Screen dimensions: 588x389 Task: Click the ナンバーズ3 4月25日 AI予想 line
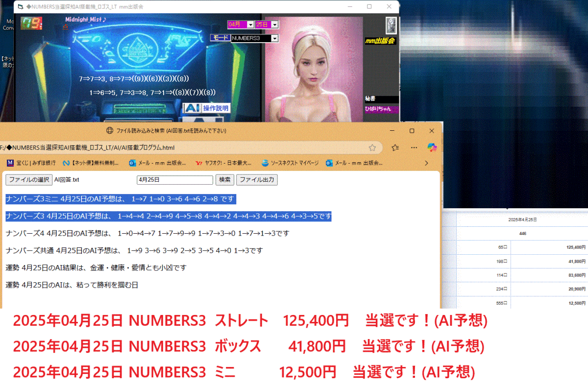coord(169,216)
